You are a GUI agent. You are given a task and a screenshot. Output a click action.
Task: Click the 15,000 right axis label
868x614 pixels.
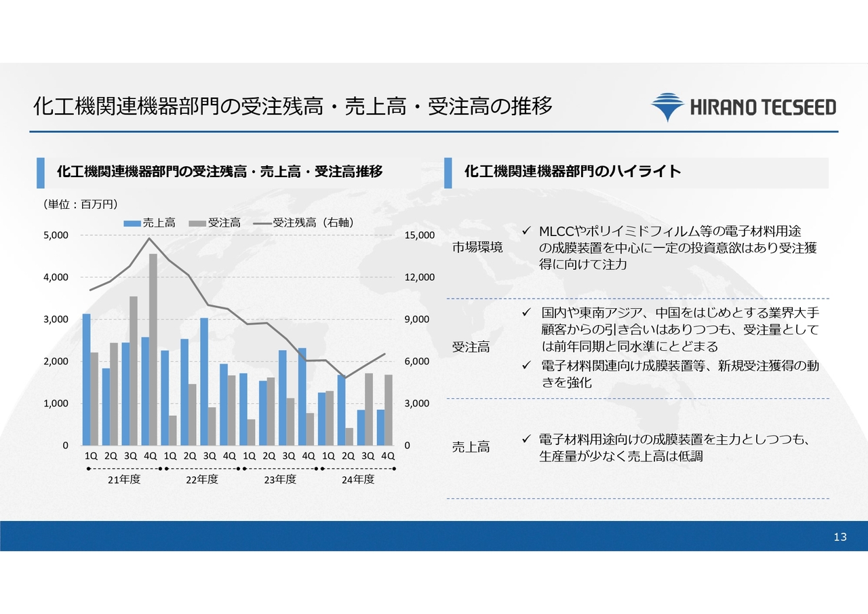tap(420, 235)
